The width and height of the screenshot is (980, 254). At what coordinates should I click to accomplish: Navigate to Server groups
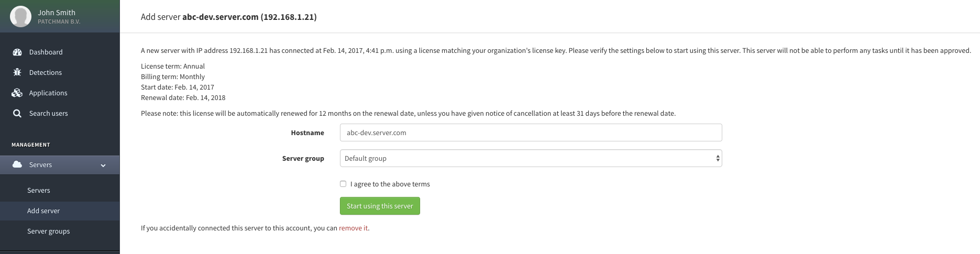coord(48,231)
